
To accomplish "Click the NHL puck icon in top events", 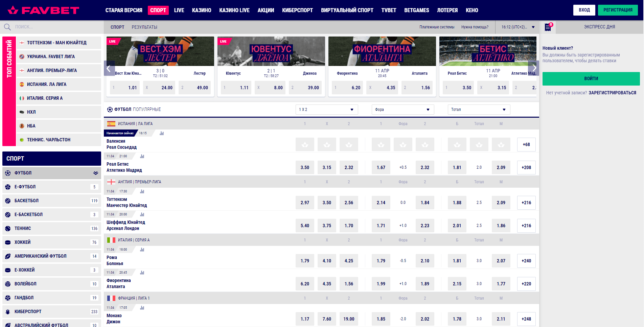I will click(22, 112).
